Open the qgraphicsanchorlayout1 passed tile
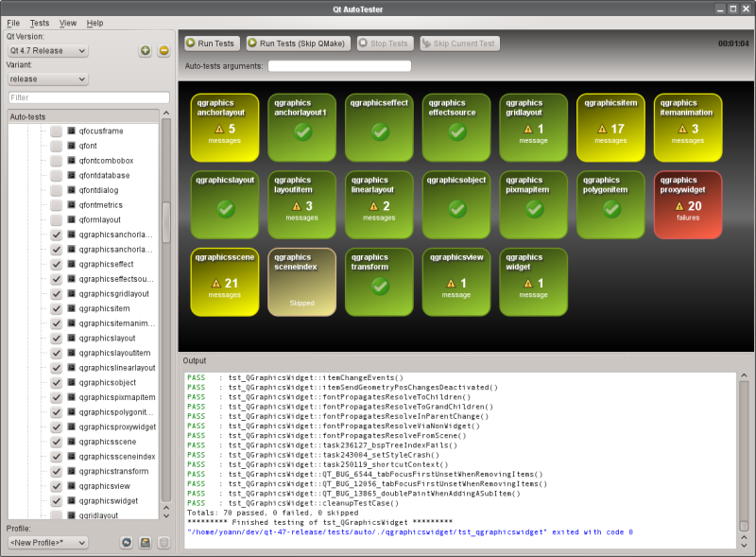This screenshot has width=756, height=557. [x=301, y=128]
